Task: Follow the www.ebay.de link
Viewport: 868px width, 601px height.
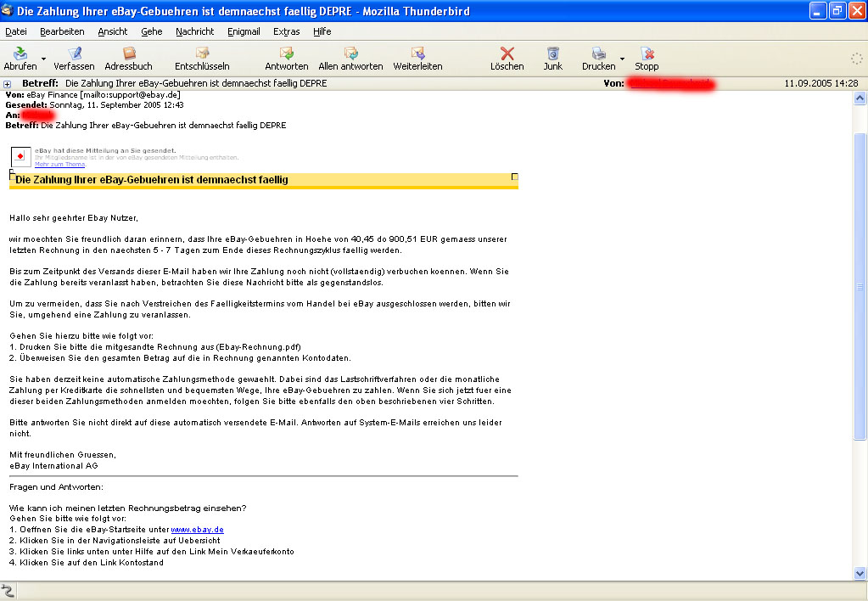Action: (x=197, y=530)
